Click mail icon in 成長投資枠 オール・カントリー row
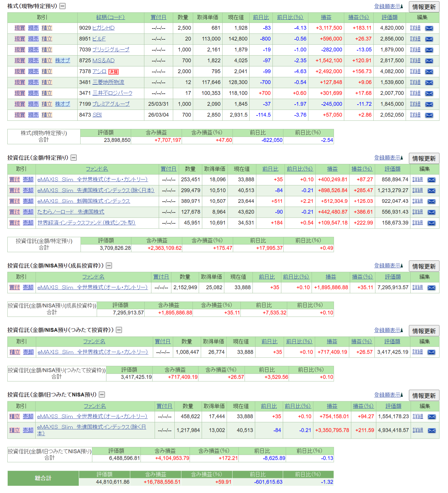This screenshot has width=448, height=493. pos(431,288)
